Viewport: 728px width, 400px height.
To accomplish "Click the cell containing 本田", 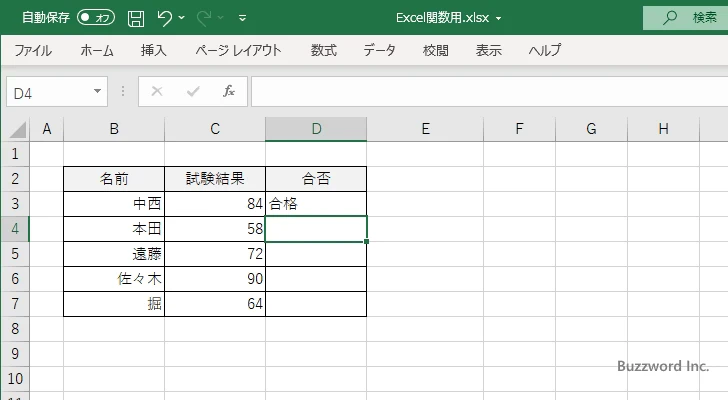I will coord(114,229).
